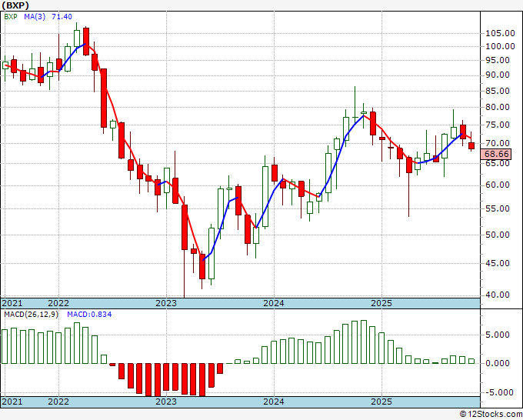Click the tall red candlestick falling from 92 to 74
The height and width of the screenshot is (420, 523).
tap(104, 98)
